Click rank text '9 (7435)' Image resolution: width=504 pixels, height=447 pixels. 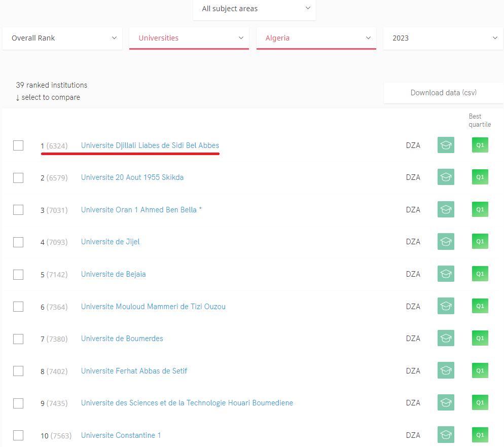[54, 403]
